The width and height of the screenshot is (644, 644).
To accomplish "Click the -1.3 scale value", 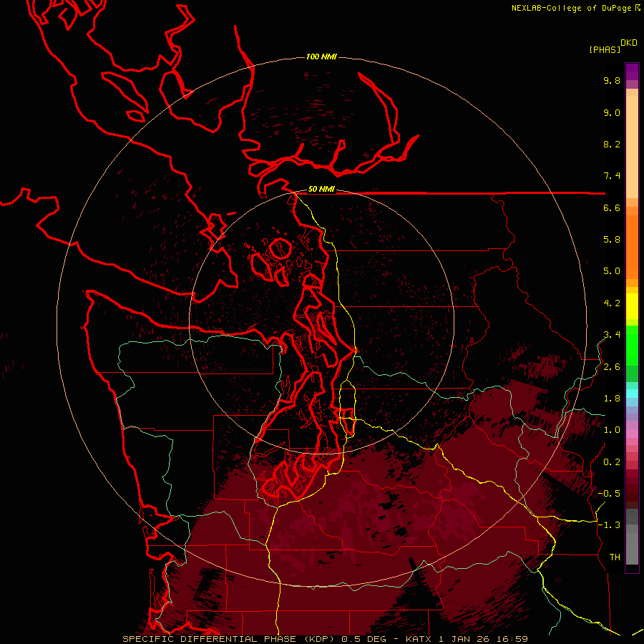I will [609, 525].
